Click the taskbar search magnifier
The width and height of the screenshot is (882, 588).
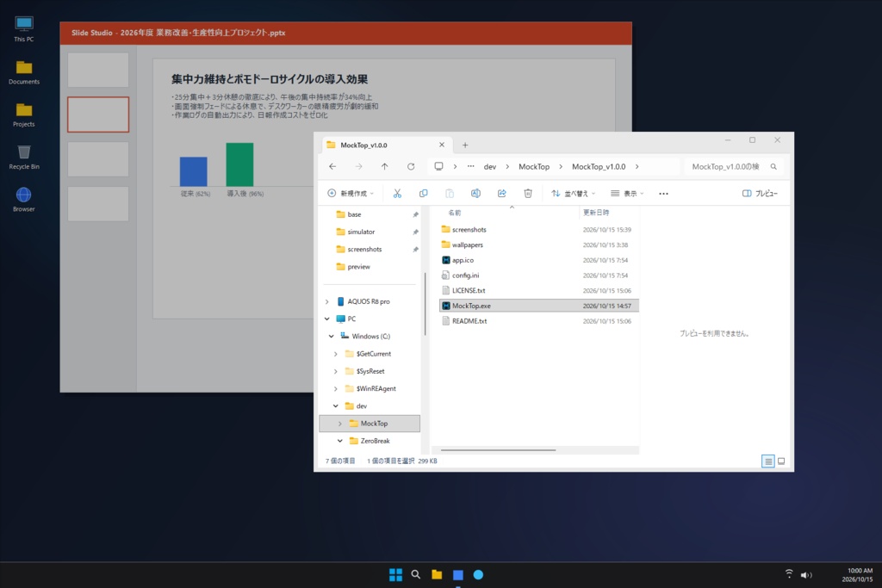416,574
